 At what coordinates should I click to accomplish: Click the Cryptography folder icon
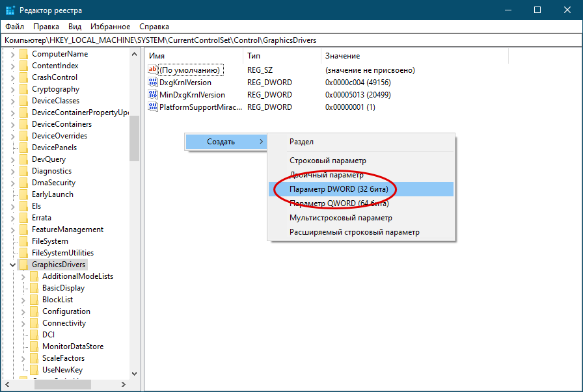click(x=24, y=89)
